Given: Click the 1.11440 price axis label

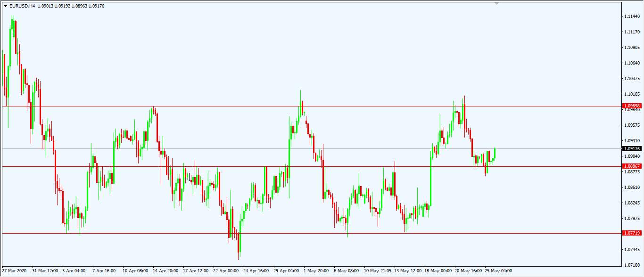Looking at the screenshot, I should pyautogui.click(x=632, y=16).
